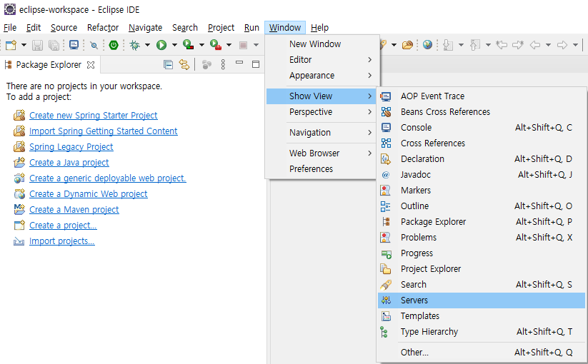The height and width of the screenshot is (364, 588).
Task: Show the Templates view
Action: click(x=482, y=316)
